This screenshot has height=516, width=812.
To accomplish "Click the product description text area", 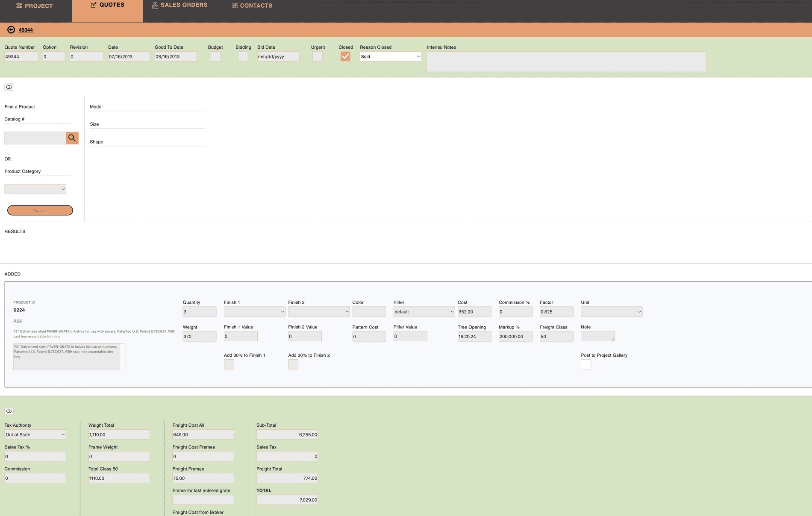I will (69, 357).
